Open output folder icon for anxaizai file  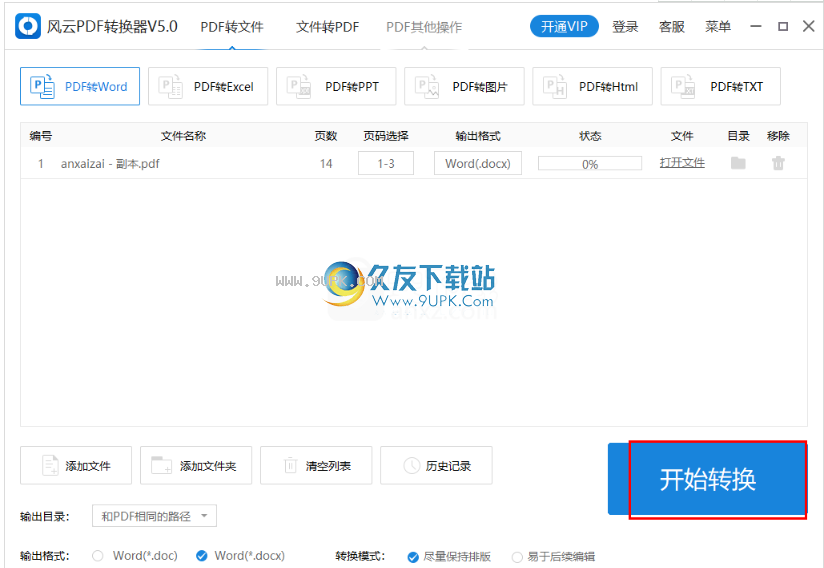tap(738, 163)
